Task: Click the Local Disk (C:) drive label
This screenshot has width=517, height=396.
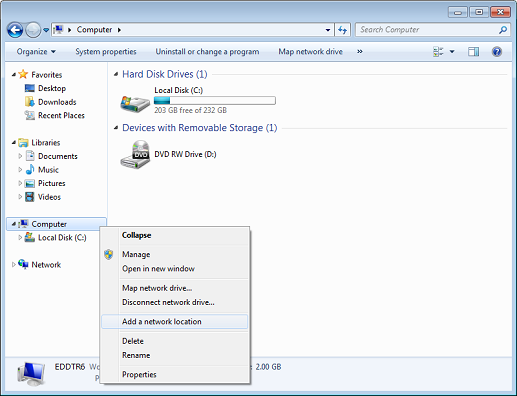Action: coord(178,90)
